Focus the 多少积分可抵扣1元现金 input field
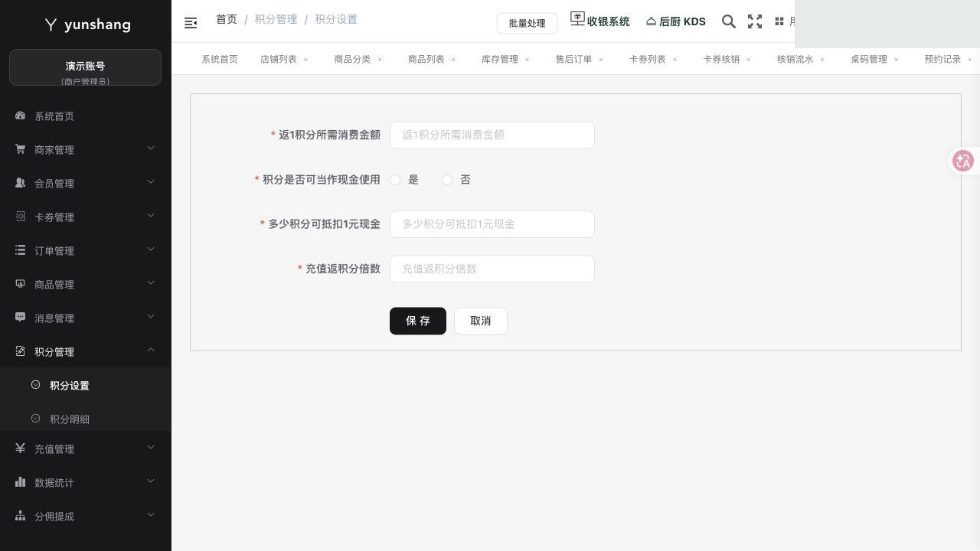980x551 pixels. [492, 224]
